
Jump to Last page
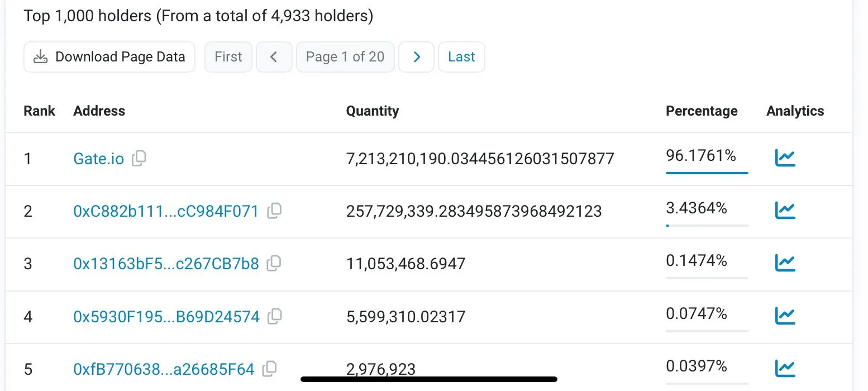pos(461,57)
